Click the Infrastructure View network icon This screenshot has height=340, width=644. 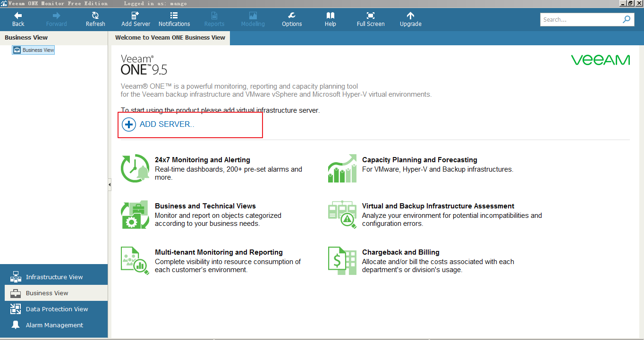(x=16, y=277)
